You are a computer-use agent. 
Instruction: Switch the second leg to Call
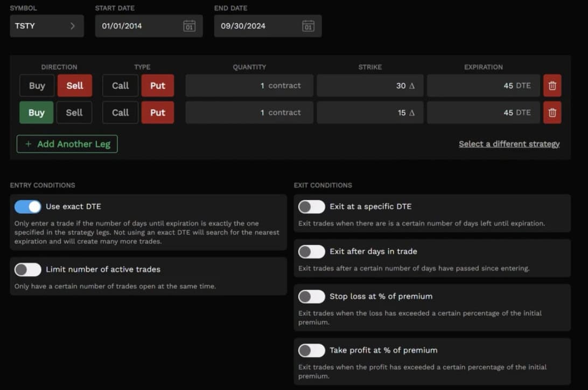tap(120, 112)
